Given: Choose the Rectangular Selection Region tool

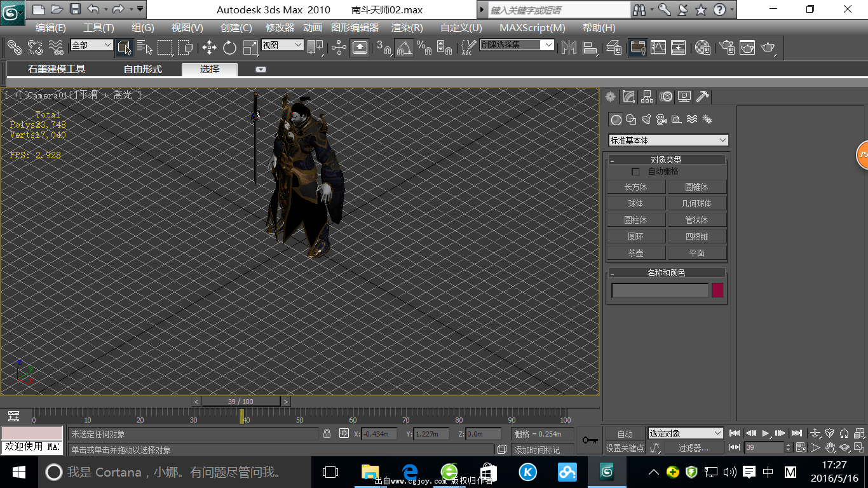Looking at the screenshot, I should click(165, 47).
